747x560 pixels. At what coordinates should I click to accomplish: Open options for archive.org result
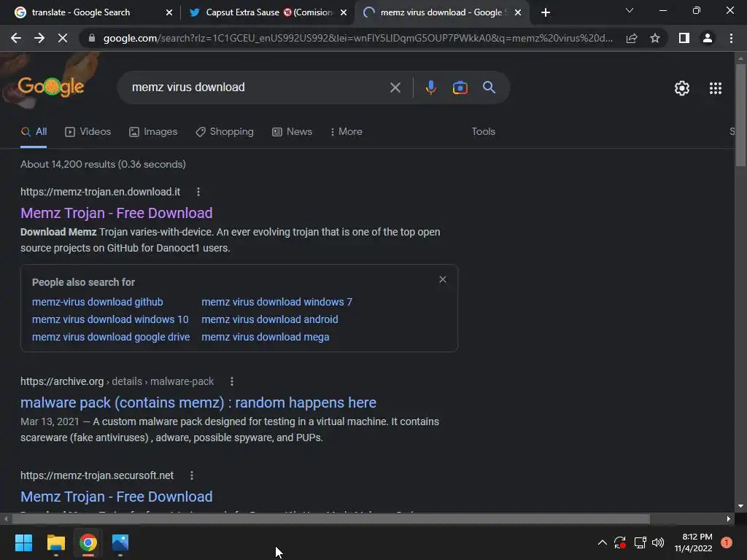click(x=231, y=381)
